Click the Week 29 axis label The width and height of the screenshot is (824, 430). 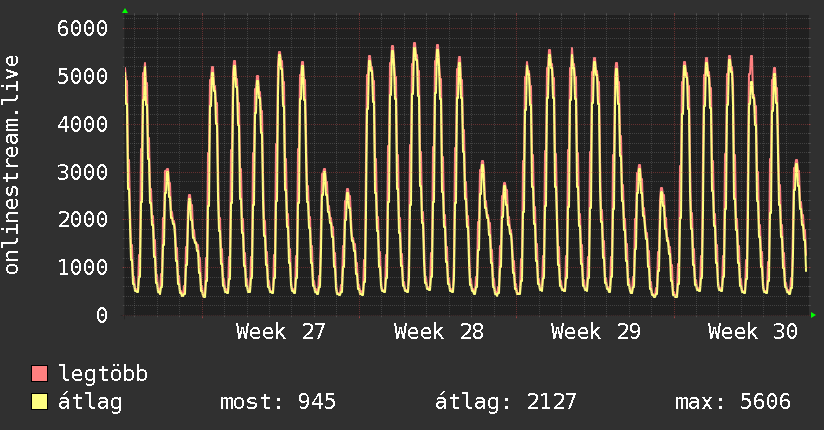click(595, 332)
